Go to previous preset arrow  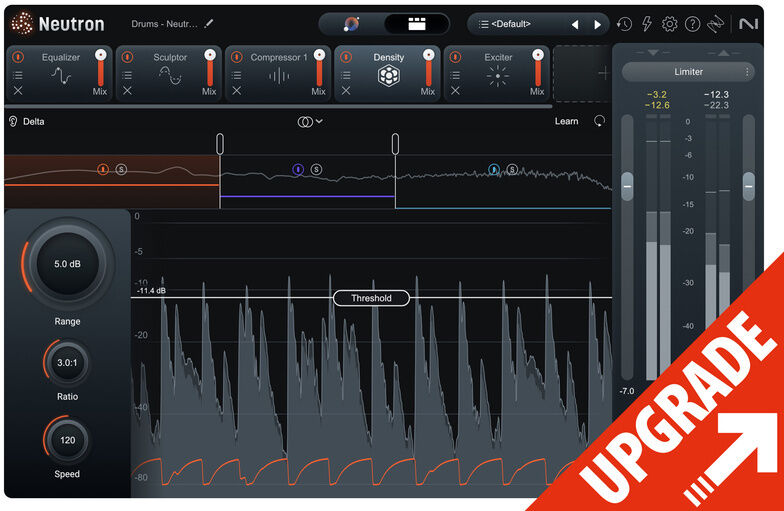tap(575, 24)
